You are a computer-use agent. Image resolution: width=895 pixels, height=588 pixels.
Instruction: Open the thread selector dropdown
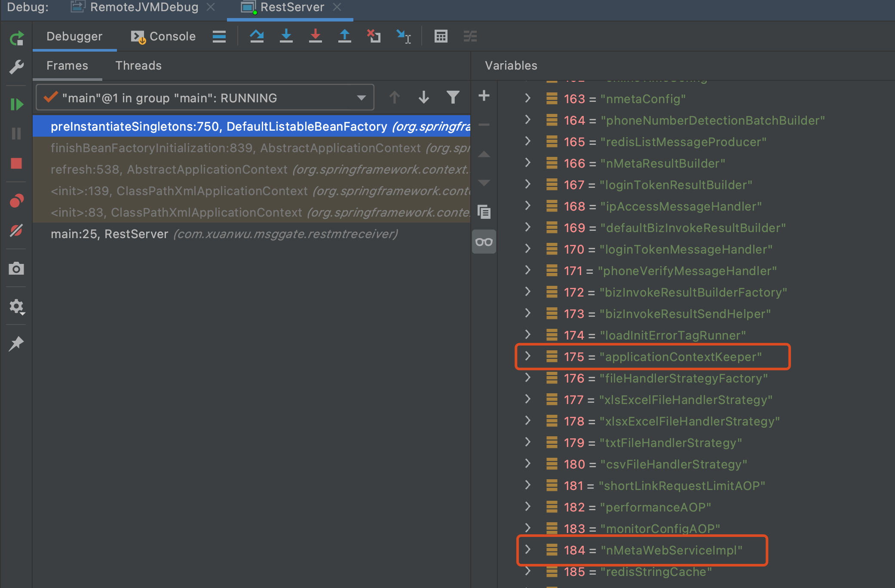point(205,98)
